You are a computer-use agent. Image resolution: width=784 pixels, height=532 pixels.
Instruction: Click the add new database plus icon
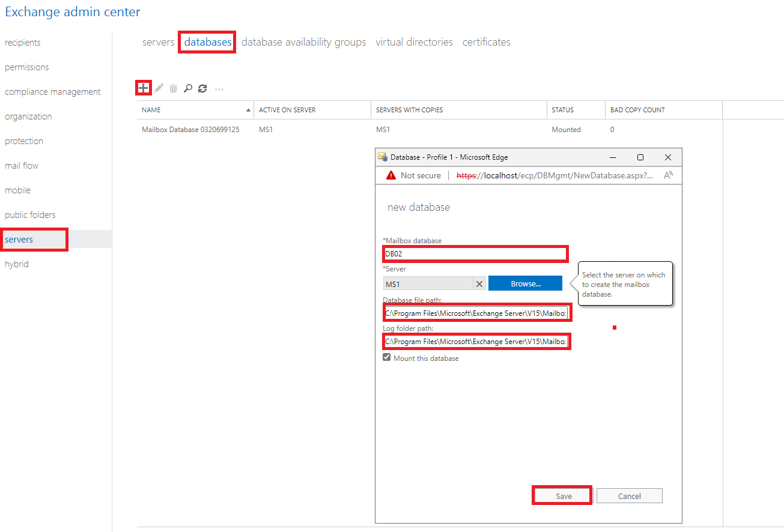tap(143, 88)
